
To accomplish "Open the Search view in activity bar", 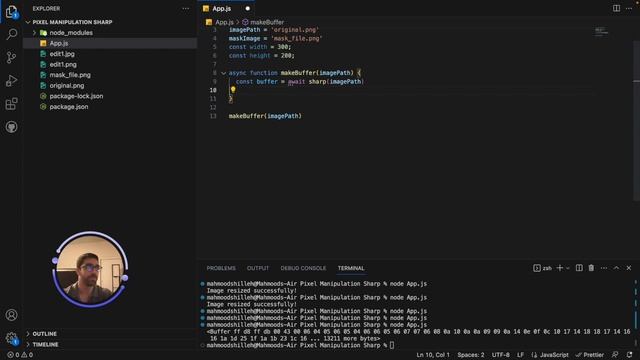I will click(11, 34).
